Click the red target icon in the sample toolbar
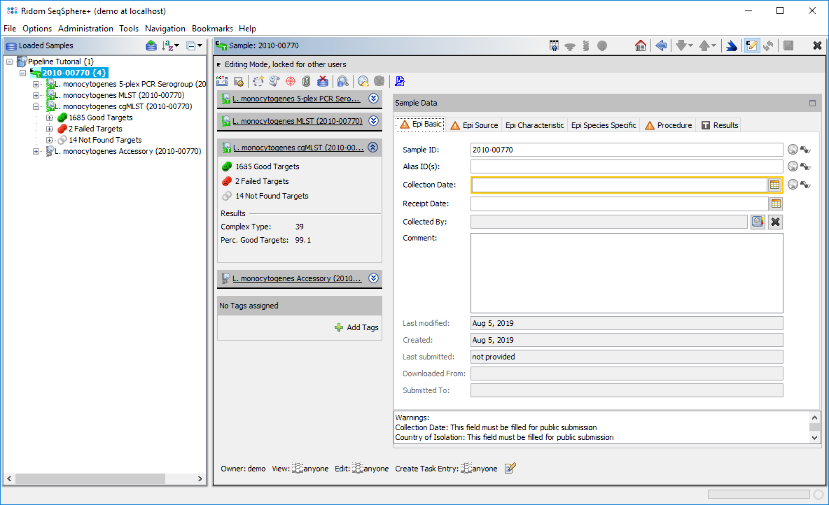Viewport: 829px width, 505px height. pos(290,81)
